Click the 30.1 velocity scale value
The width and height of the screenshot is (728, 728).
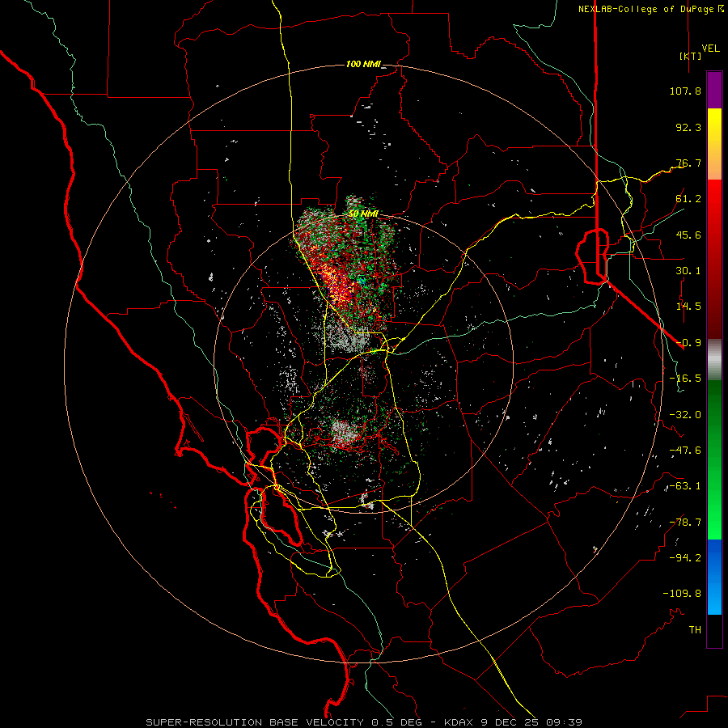pyautogui.click(x=688, y=271)
